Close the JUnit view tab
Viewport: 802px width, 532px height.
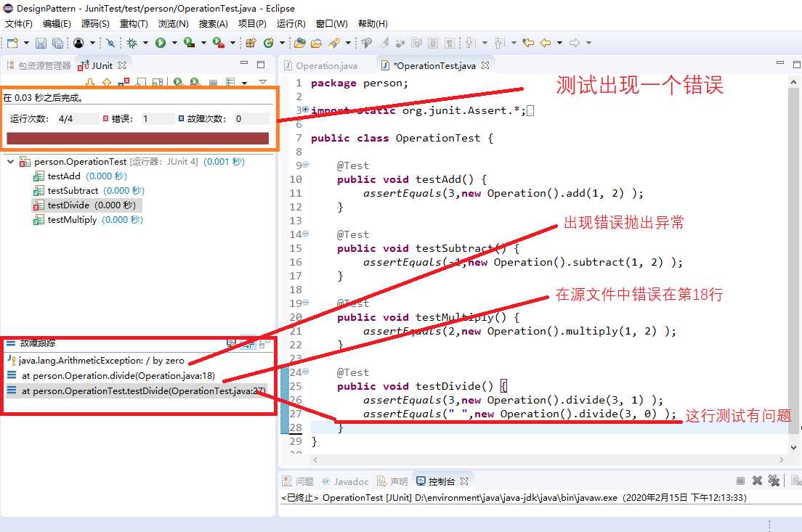(x=122, y=65)
